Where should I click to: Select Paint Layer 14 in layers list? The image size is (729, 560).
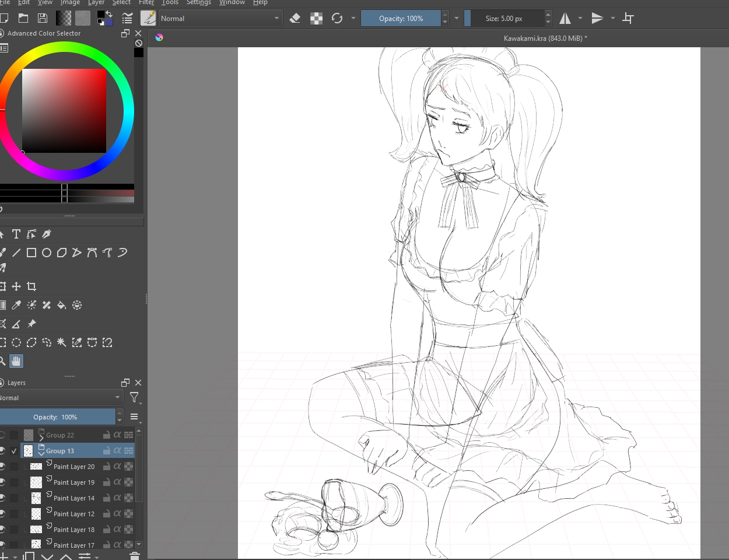click(x=74, y=498)
